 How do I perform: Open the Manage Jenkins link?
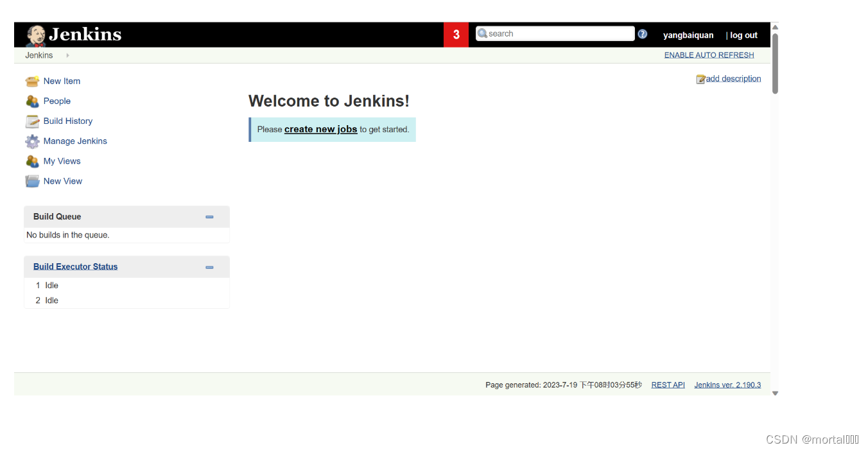(x=75, y=141)
